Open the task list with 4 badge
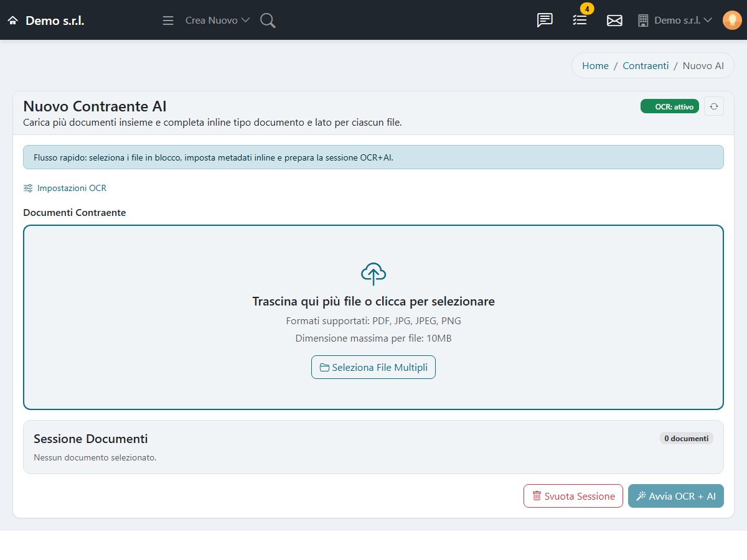Image resolution: width=747 pixels, height=560 pixels. click(x=580, y=21)
